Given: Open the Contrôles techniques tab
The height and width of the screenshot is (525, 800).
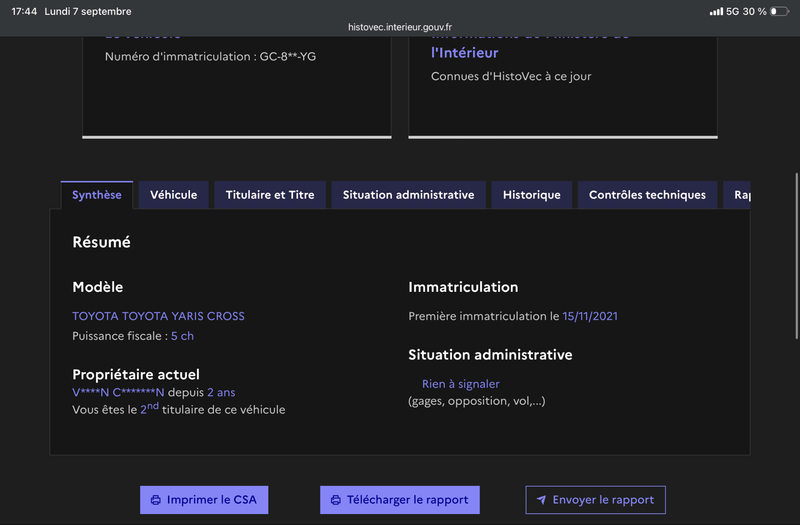Looking at the screenshot, I should pos(647,195).
